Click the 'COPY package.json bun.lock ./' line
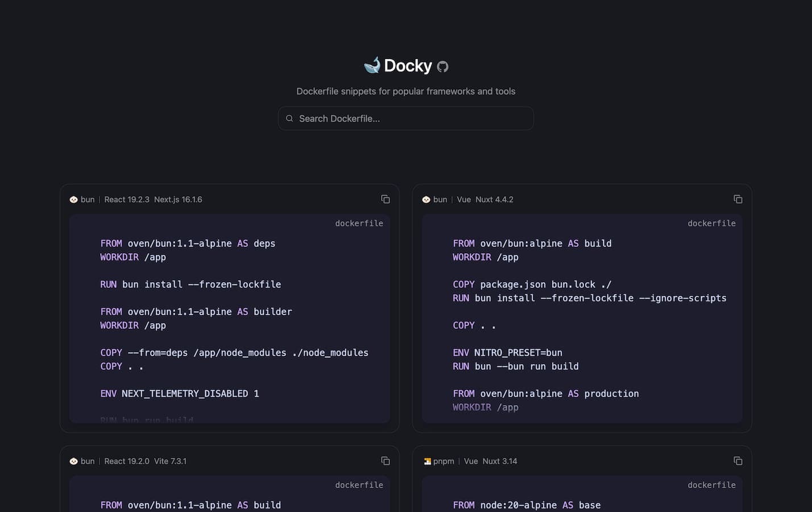The image size is (812, 512). 532,284
